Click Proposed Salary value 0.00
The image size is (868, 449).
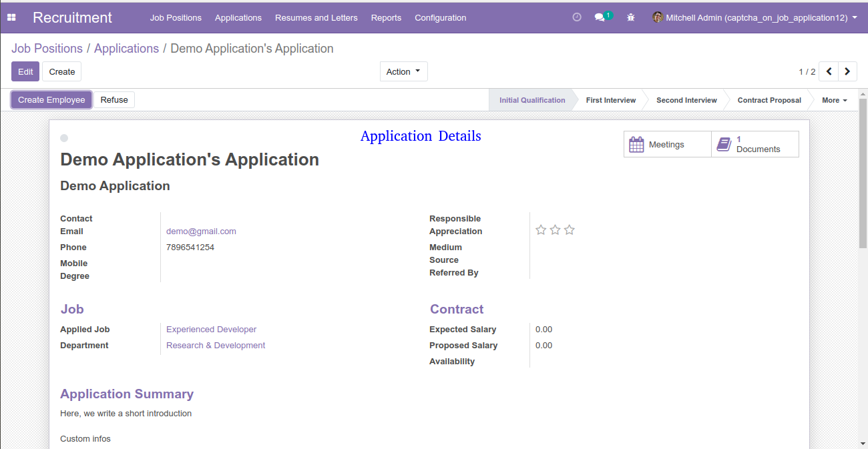point(544,346)
